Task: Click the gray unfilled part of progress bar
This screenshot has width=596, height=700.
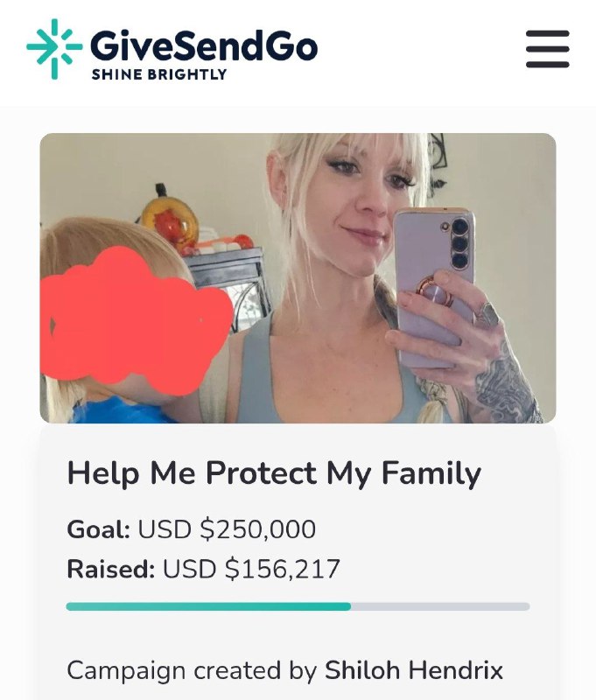Action: [440, 606]
